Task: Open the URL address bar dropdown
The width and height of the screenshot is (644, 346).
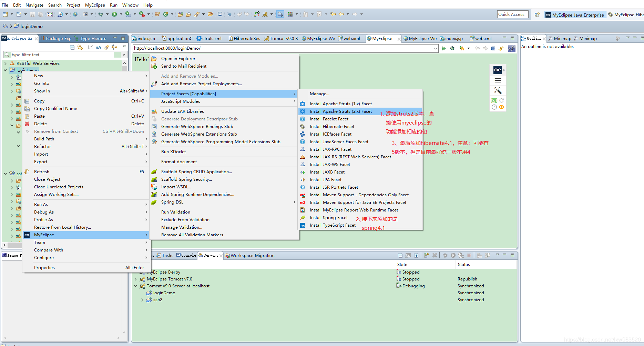Action: tap(436, 48)
